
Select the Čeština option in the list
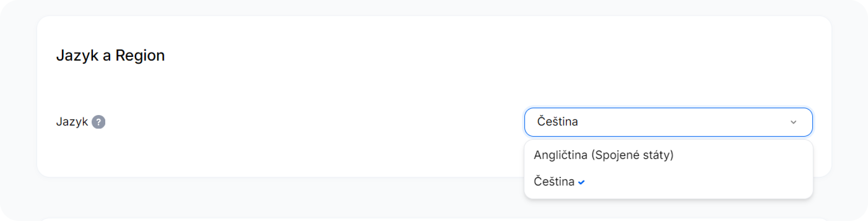pos(668,181)
